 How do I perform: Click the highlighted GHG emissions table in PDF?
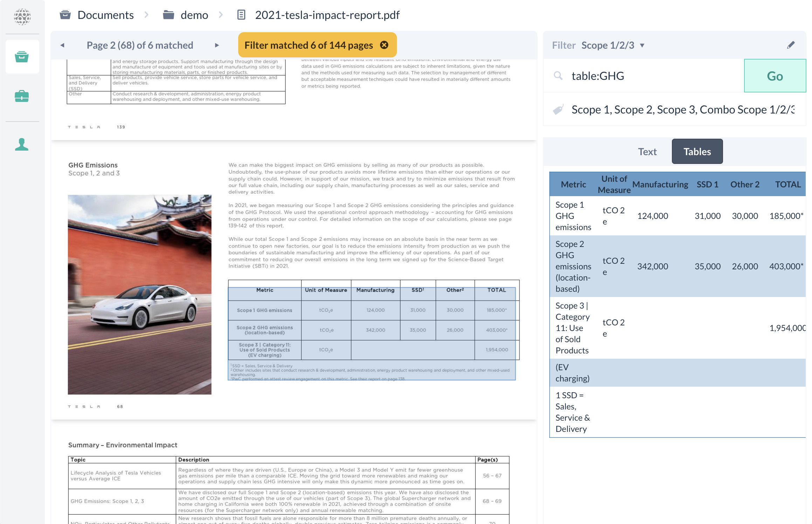(x=371, y=329)
